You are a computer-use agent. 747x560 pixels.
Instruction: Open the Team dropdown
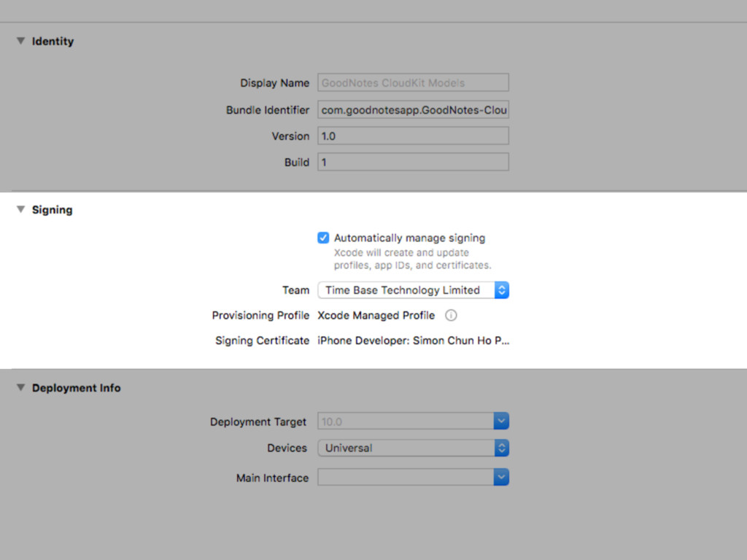click(413, 290)
